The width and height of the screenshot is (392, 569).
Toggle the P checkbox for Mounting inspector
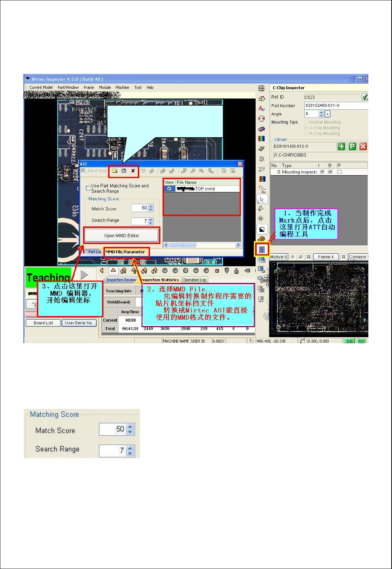point(339,172)
